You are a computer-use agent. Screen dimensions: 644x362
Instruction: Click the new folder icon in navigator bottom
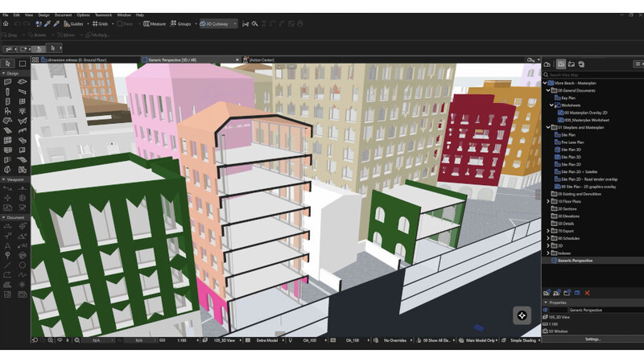click(568, 293)
